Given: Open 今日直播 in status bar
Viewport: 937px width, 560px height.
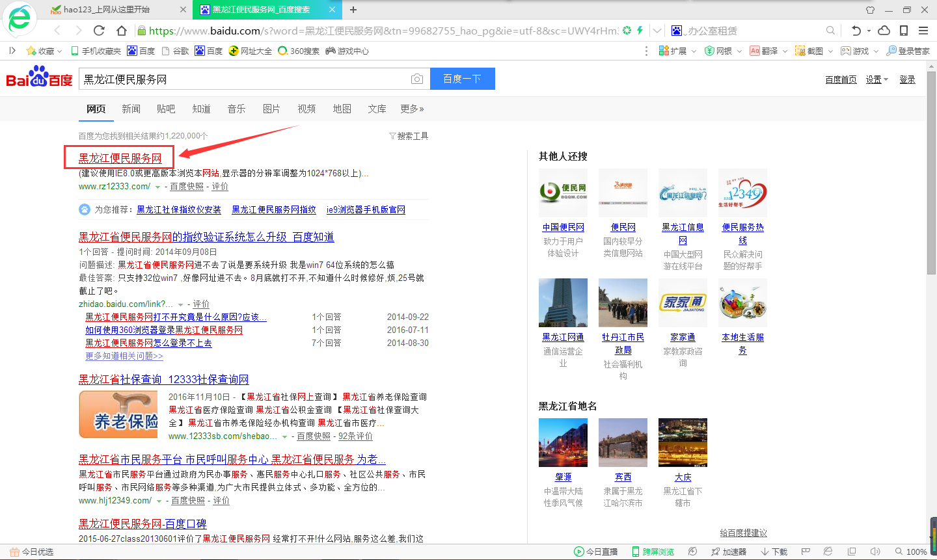Looking at the screenshot, I should pos(596,552).
